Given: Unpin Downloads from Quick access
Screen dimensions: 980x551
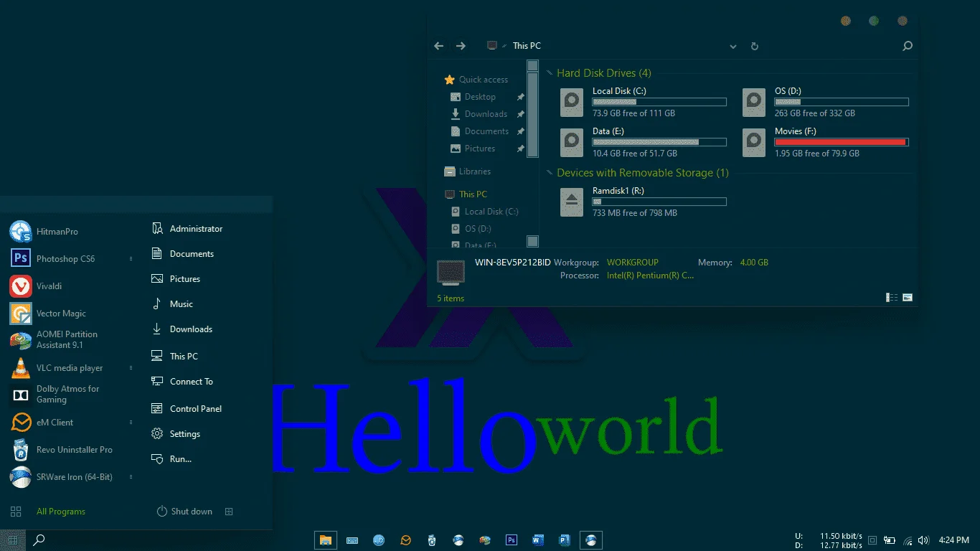Looking at the screenshot, I should [x=521, y=114].
